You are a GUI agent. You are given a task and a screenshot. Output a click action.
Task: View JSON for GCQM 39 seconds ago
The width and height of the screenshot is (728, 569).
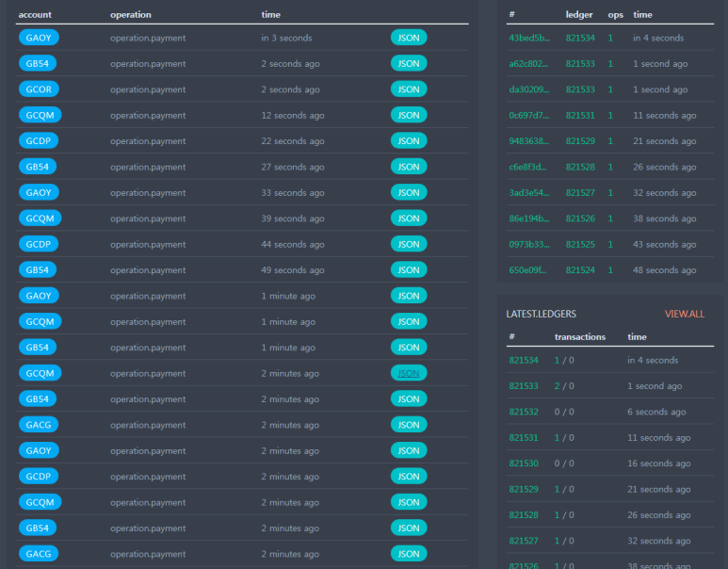coord(409,219)
